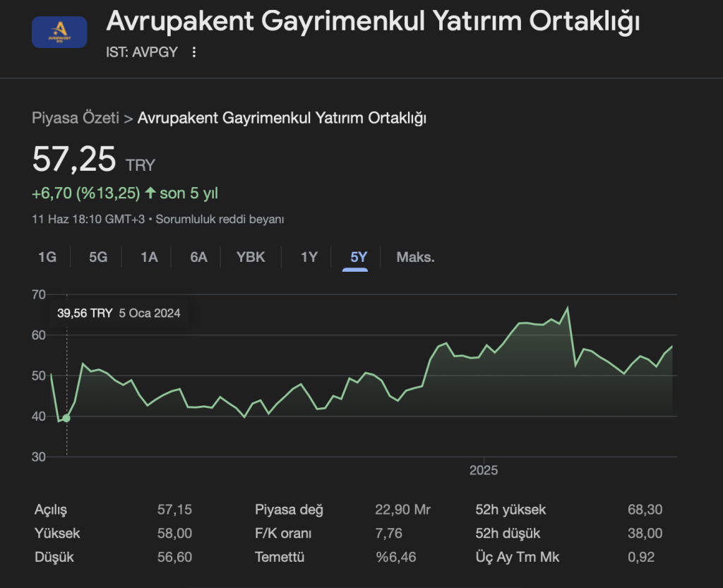This screenshot has height=588, width=723.
Task: Click the 50 y-axis label
Action: (39, 376)
